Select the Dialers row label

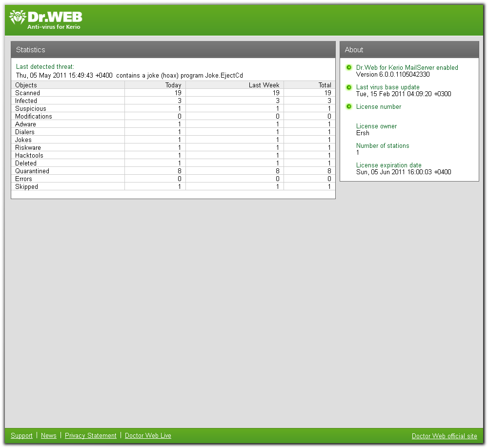(25, 132)
